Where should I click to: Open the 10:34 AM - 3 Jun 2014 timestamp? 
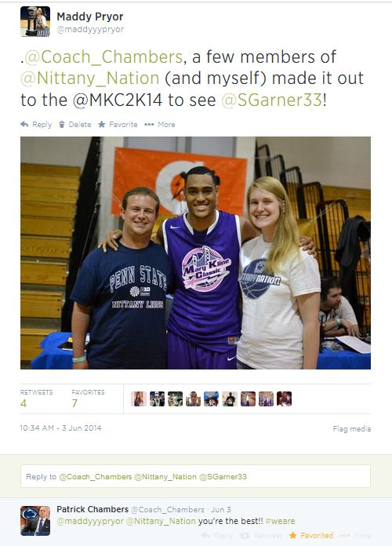click(x=60, y=428)
